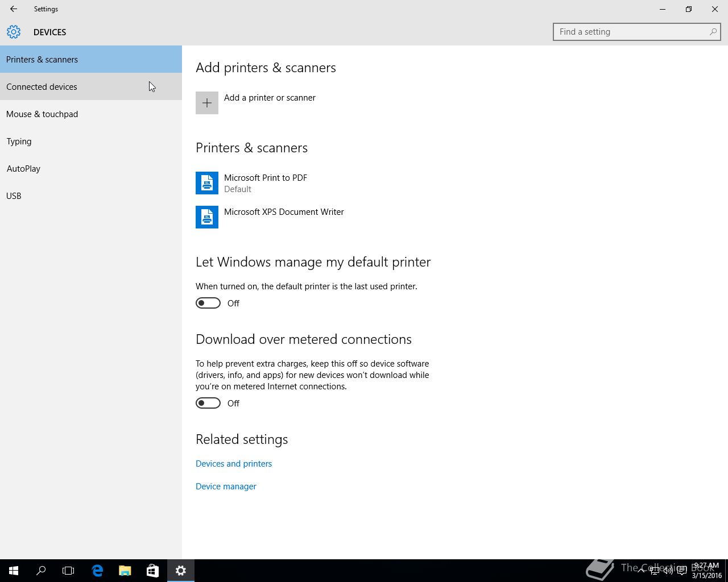Open the Devices and printers link

pos(234,464)
